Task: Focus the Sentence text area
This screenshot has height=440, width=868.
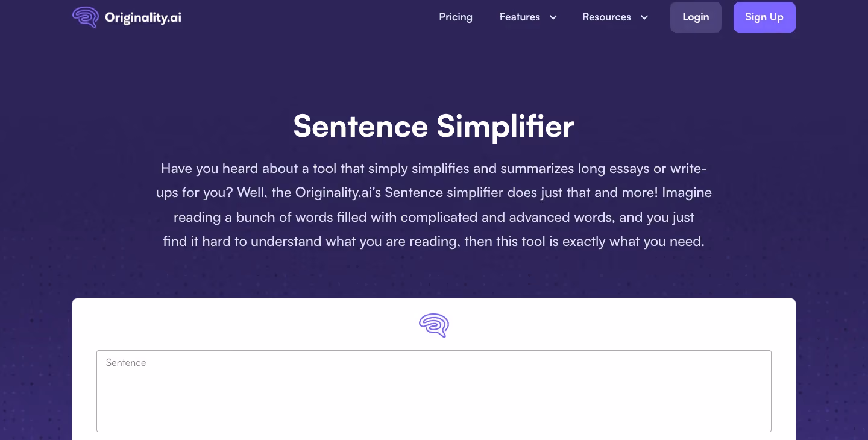Action: [x=434, y=391]
